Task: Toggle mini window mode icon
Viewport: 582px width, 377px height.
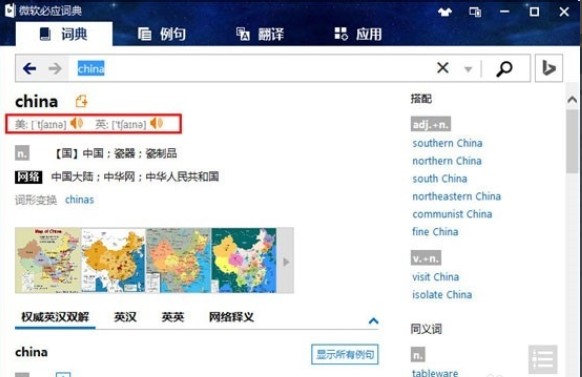Action: (475, 12)
